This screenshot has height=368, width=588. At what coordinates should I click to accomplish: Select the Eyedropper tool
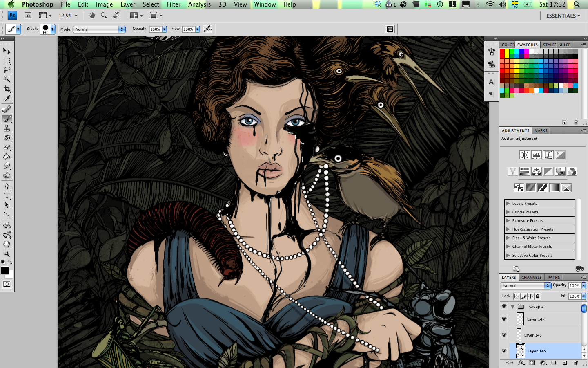click(x=7, y=98)
